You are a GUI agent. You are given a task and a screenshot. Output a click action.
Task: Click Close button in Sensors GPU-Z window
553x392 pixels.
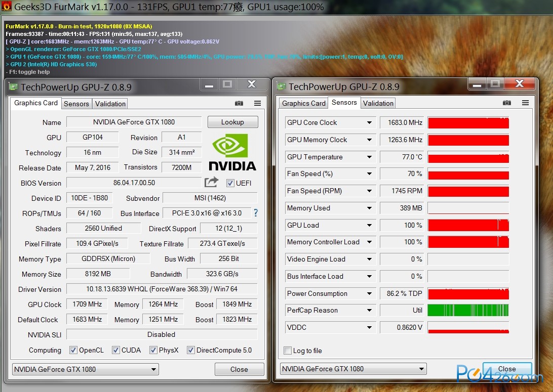click(x=507, y=369)
